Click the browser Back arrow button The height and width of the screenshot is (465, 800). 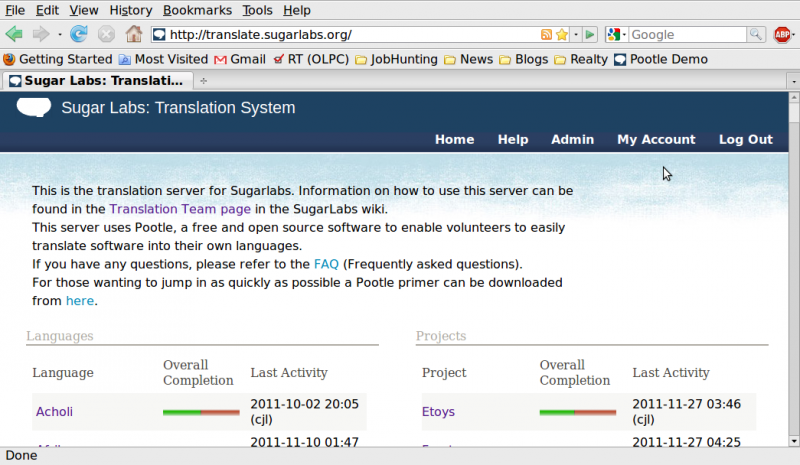[14, 34]
